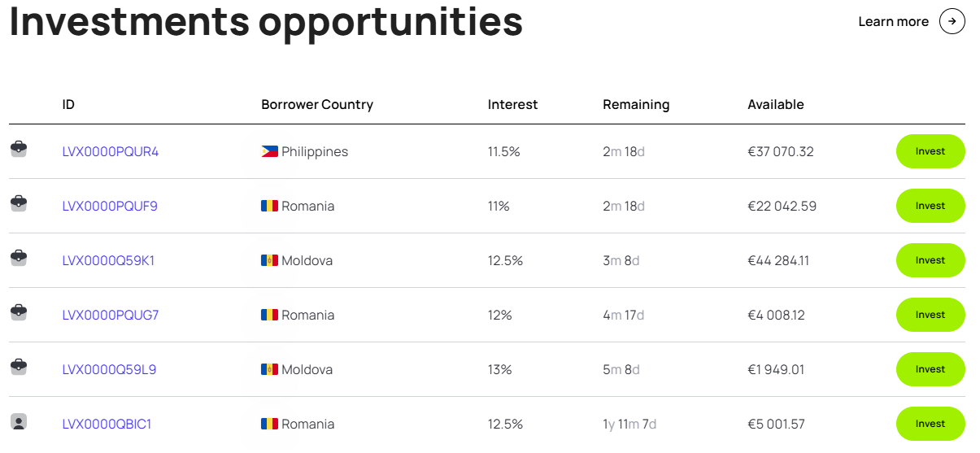Click briefcase icon beside LVX0000PQUF9

click(19, 204)
